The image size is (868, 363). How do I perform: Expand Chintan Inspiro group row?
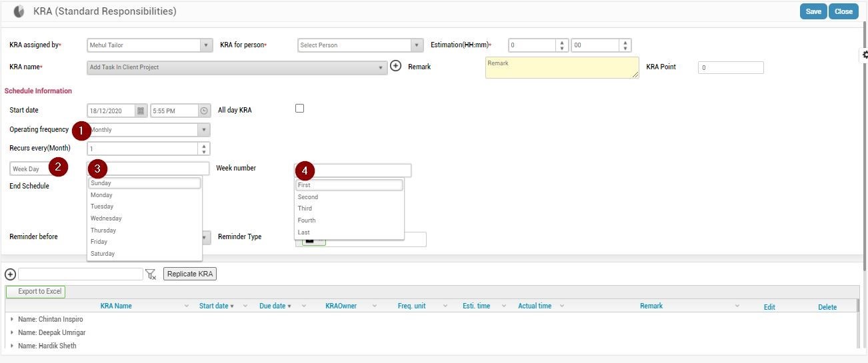(x=12, y=320)
